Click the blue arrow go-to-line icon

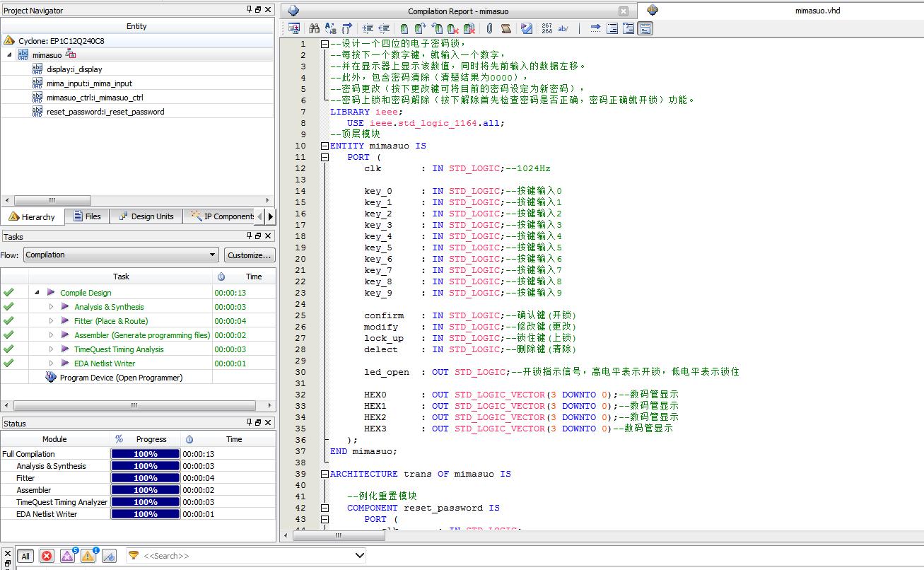595,28
